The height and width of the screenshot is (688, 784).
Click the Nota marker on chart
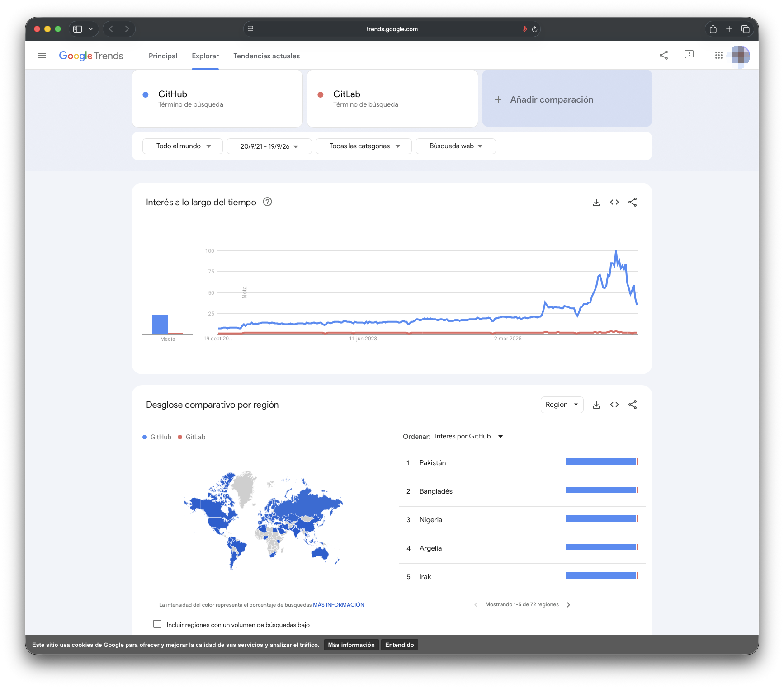[x=245, y=292]
